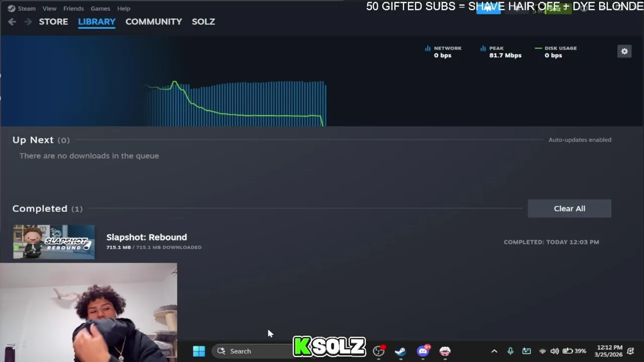Click the Wi-Fi network tray icon
Viewport: 644px width, 362px height.
click(x=542, y=351)
